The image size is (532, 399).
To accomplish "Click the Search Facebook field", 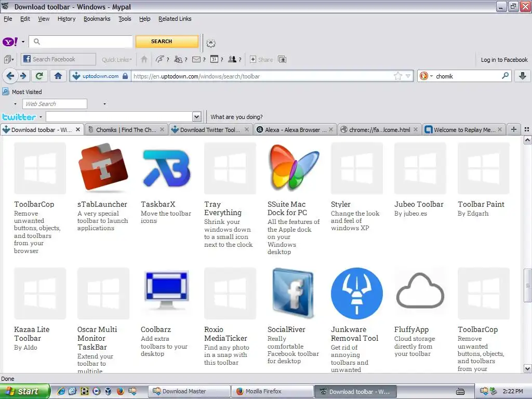I will tap(58, 59).
